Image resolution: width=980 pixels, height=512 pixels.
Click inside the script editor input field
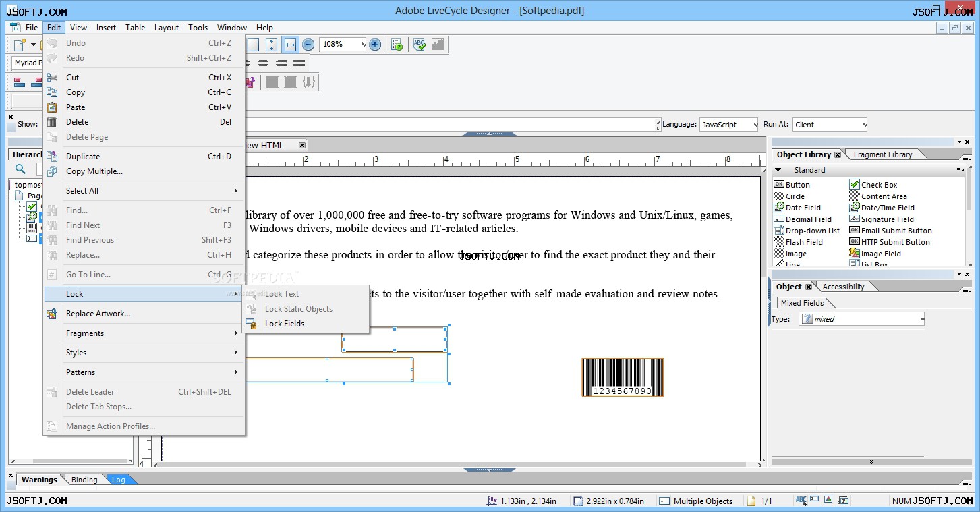[452, 125]
